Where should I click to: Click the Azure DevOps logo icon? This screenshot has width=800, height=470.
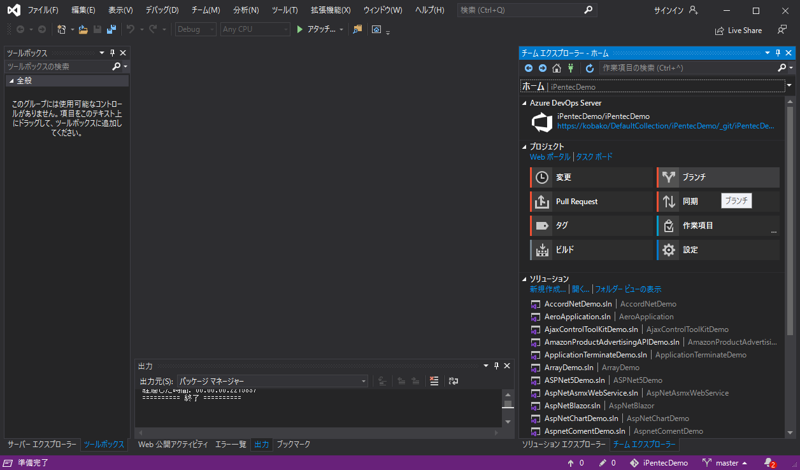(x=542, y=122)
